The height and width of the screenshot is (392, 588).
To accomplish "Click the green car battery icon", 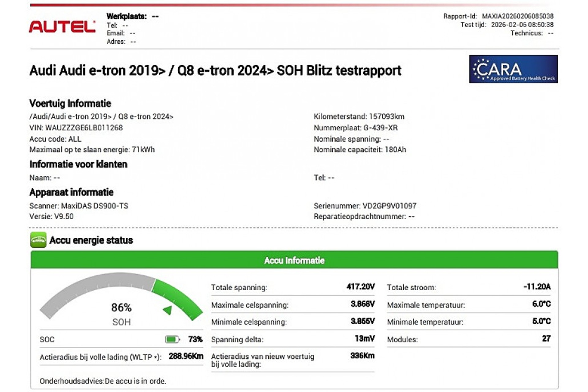I will (x=38, y=240).
